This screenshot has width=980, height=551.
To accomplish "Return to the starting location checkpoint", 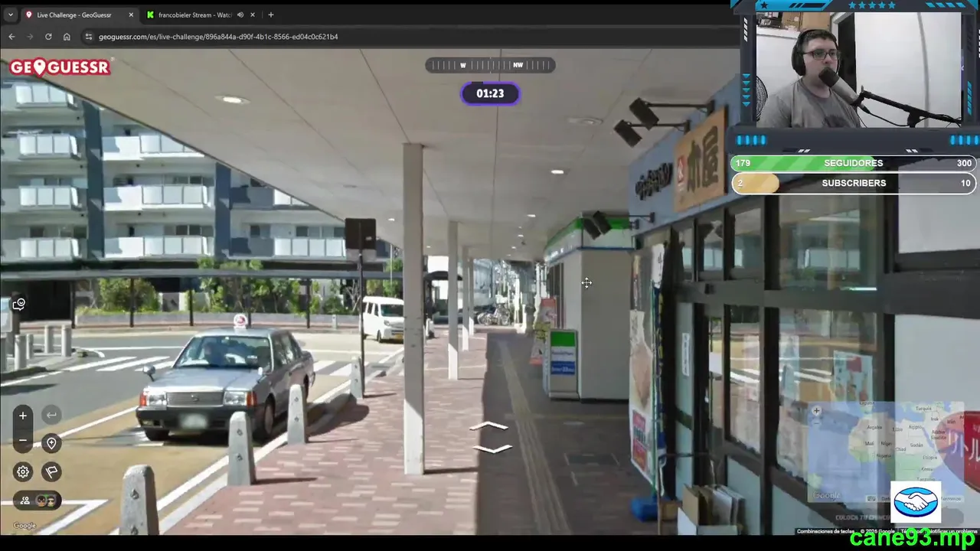I will pos(51,443).
